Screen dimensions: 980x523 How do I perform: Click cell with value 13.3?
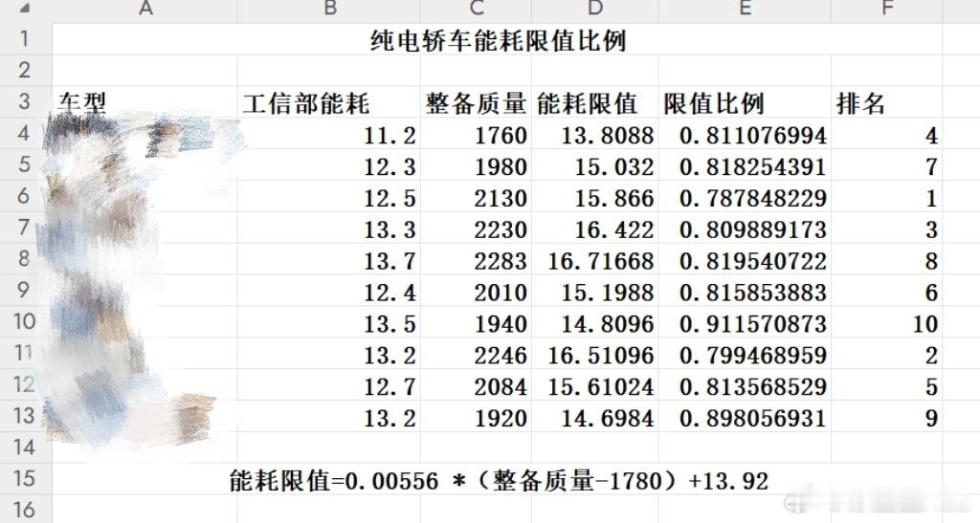(x=329, y=229)
